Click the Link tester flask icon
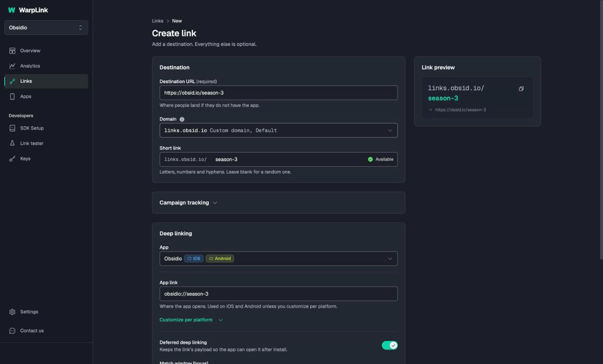 click(12, 143)
